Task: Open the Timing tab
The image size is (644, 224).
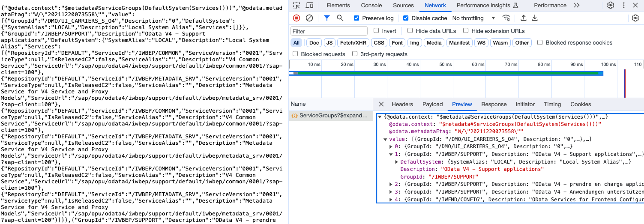Action: pyautogui.click(x=552, y=104)
